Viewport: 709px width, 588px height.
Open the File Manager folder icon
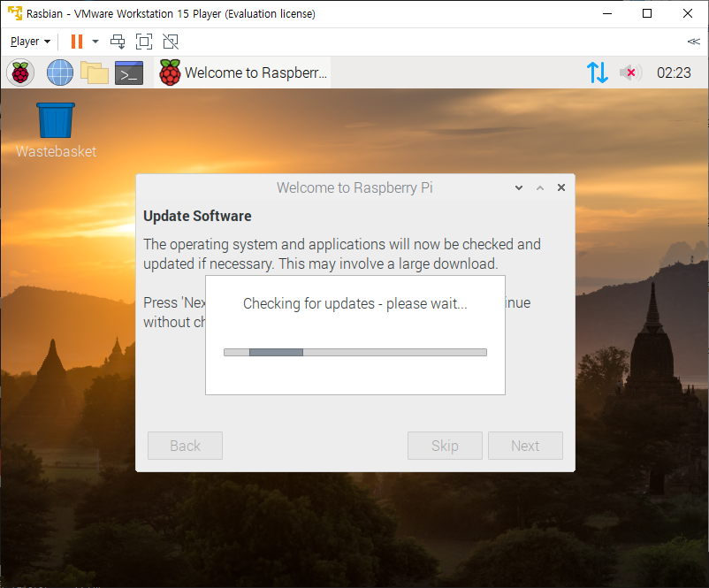[x=94, y=73]
